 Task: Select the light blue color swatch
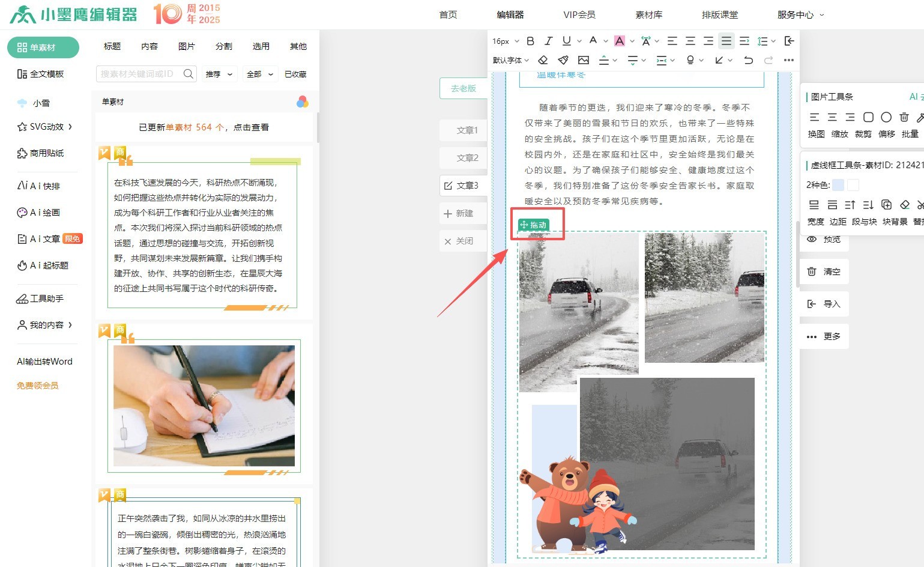838,185
